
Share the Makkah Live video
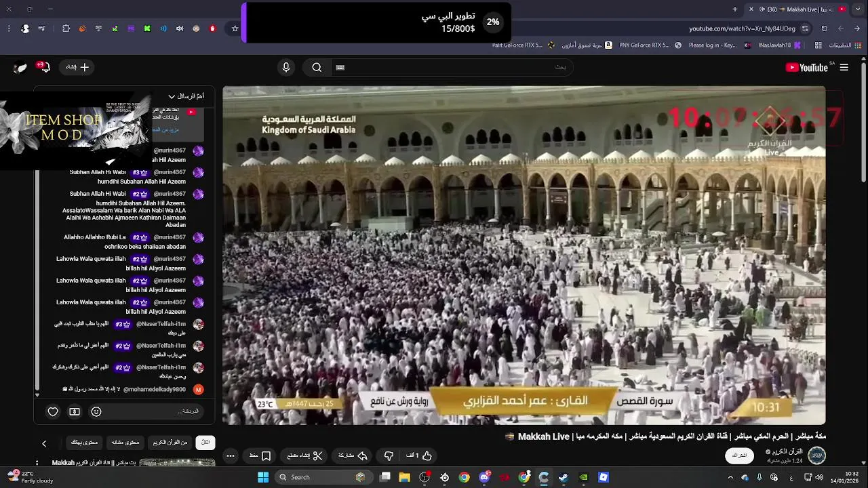353,455
